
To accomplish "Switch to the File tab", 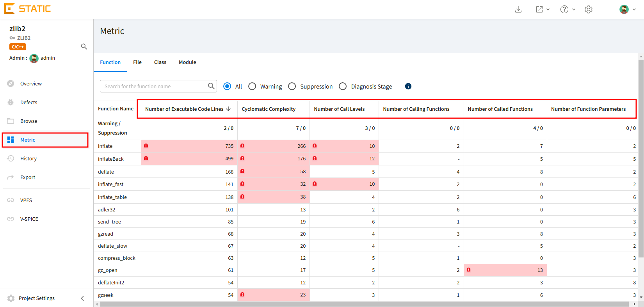I will [x=137, y=62].
